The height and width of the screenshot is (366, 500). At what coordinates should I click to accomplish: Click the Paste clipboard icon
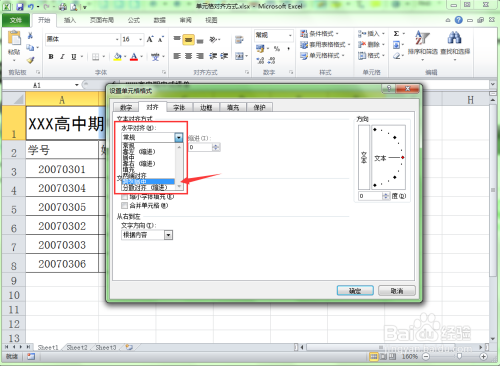tap(14, 38)
